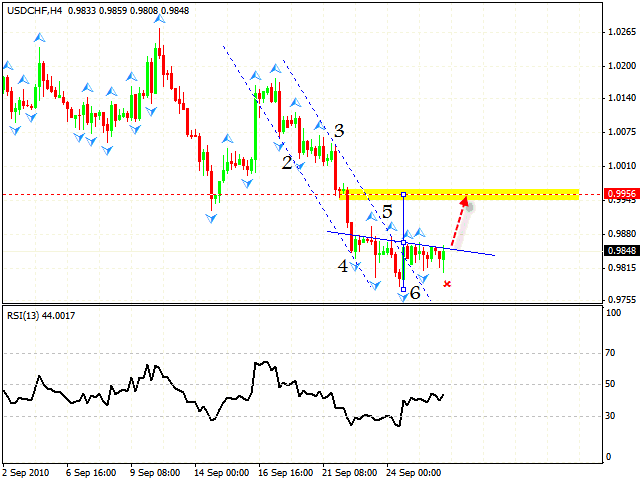Image resolution: width=640 pixels, height=480 pixels.
Task: Grab the bottom handle of blue vertical line
Action: [x=404, y=289]
